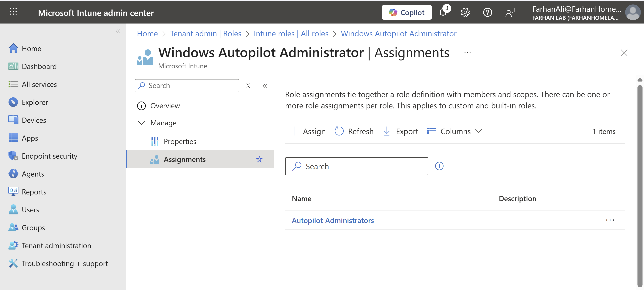
Task: Open the app launcher grid icon
Action: (13, 12)
